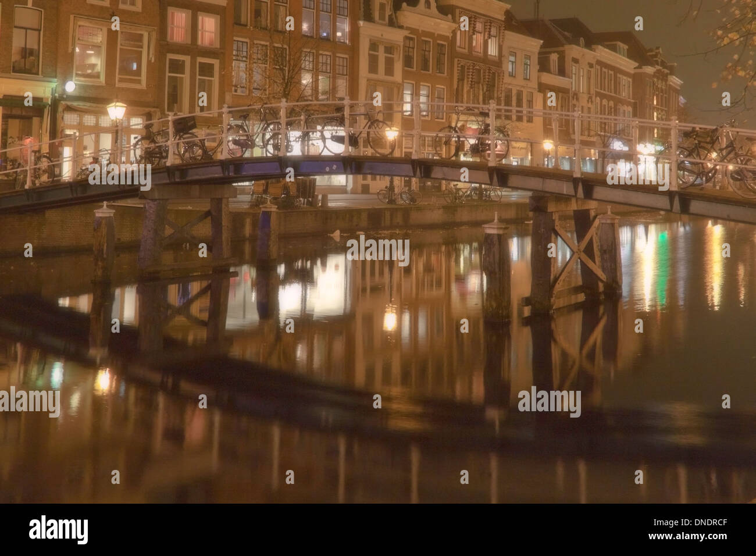This screenshot has height=556, width=756.
Task: Click the glowing street lantern left of the bridge
Action: point(116,111)
